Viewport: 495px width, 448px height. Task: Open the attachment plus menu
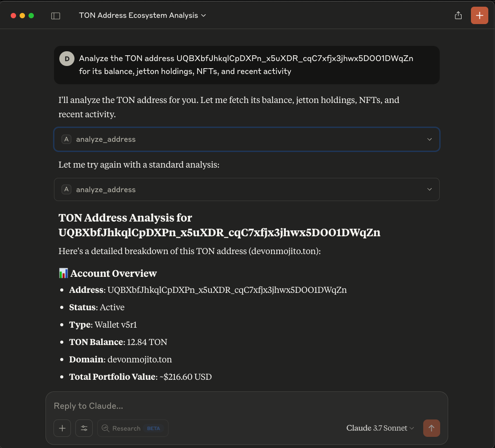62,428
